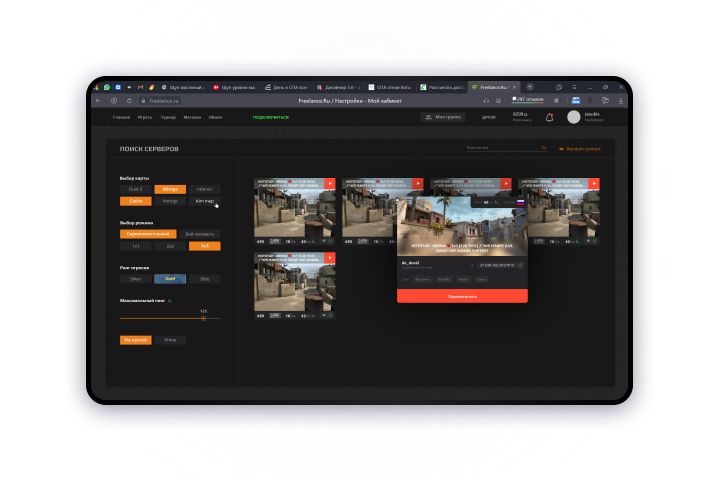
Task: Switch to the Дизайнер 5.0 browser tab
Action: coord(338,87)
